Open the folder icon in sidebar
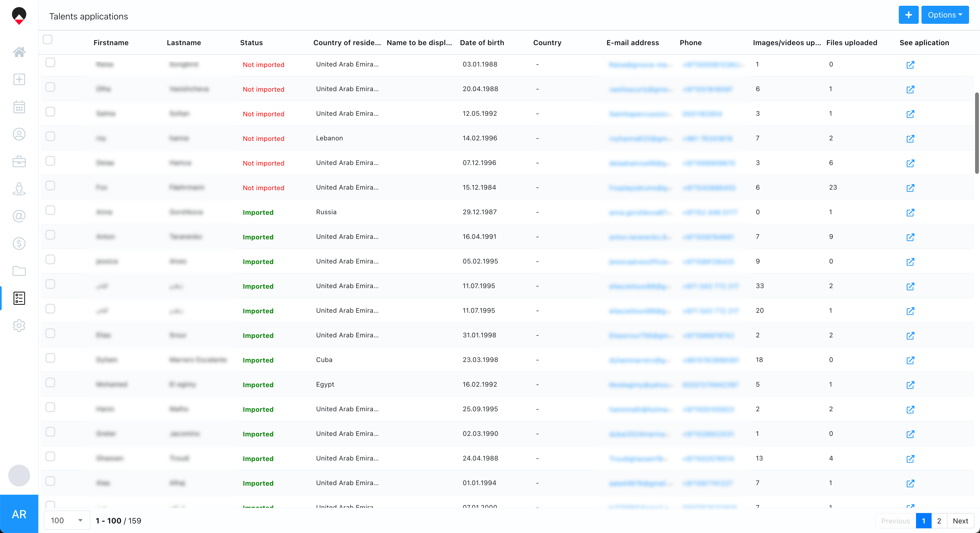Image resolution: width=980 pixels, height=533 pixels. tap(19, 271)
